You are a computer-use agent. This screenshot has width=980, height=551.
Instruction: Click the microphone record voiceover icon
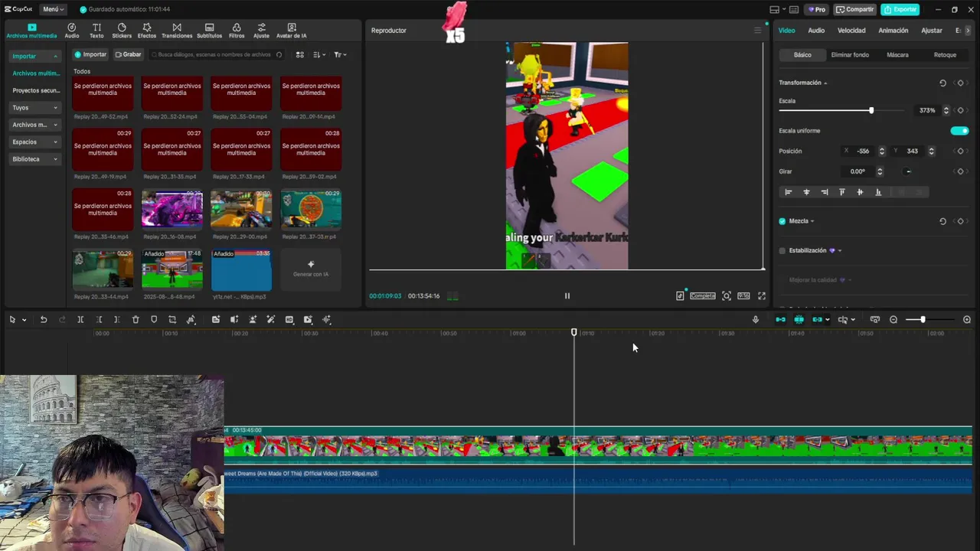pyautogui.click(x=756, y=320)
